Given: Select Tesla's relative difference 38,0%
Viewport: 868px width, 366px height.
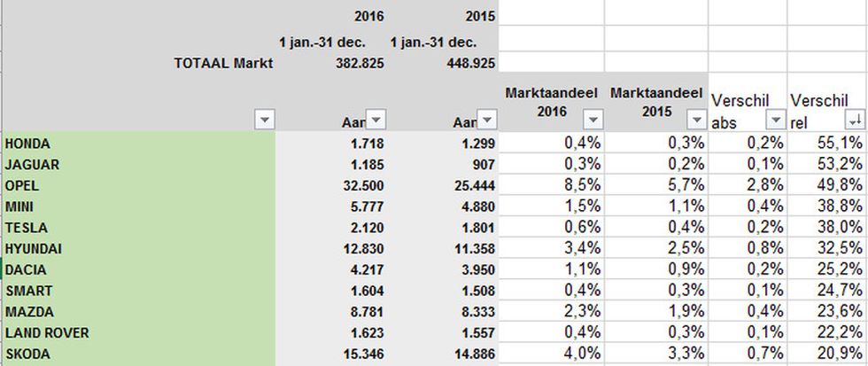Looking at the screenshot, I should (x=840, y=227).
